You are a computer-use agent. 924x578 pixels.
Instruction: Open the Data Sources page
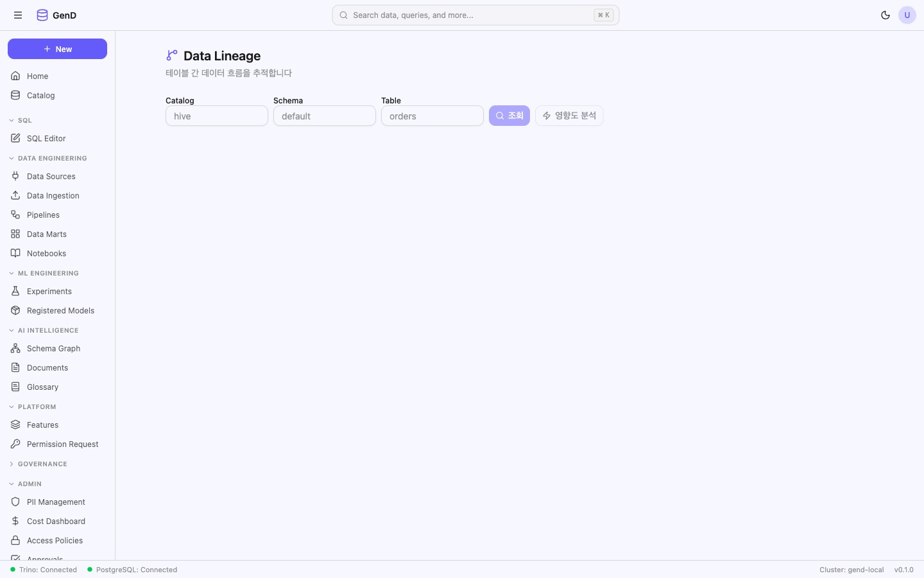tap(51, 176)
